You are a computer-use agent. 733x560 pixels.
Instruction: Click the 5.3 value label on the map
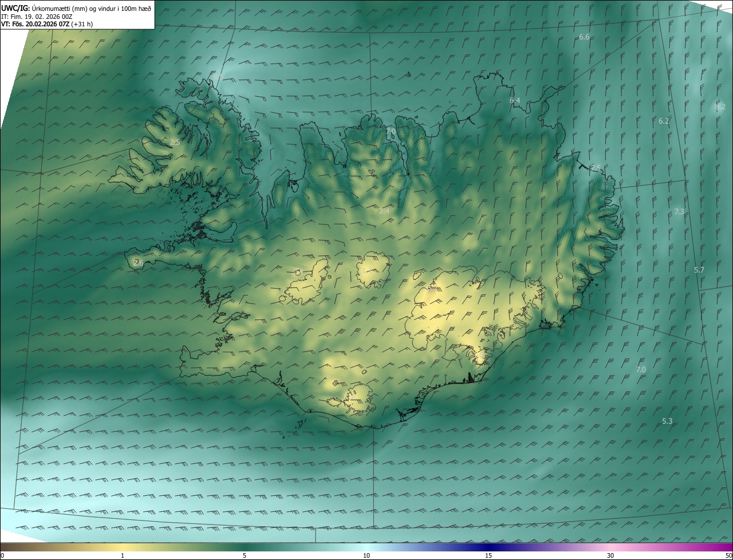point(667,421)
